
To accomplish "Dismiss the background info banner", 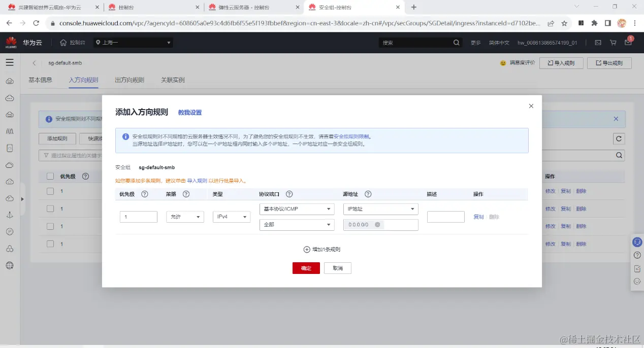I will 616,119.
